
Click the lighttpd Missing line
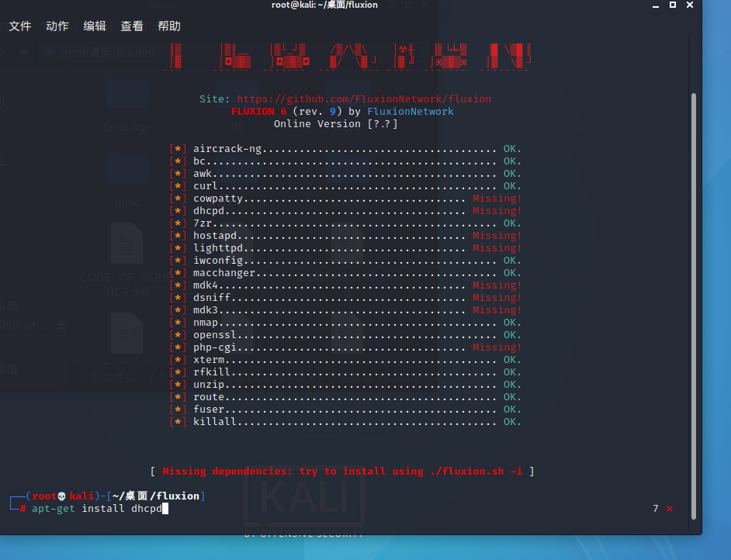coord(345,248)
